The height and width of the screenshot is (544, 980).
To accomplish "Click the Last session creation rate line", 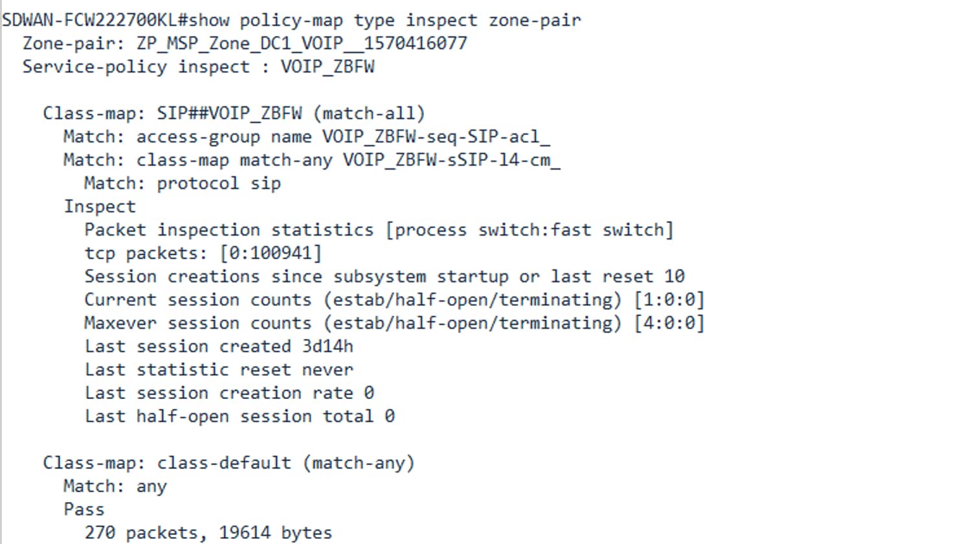I will click(x=229, y=393).
